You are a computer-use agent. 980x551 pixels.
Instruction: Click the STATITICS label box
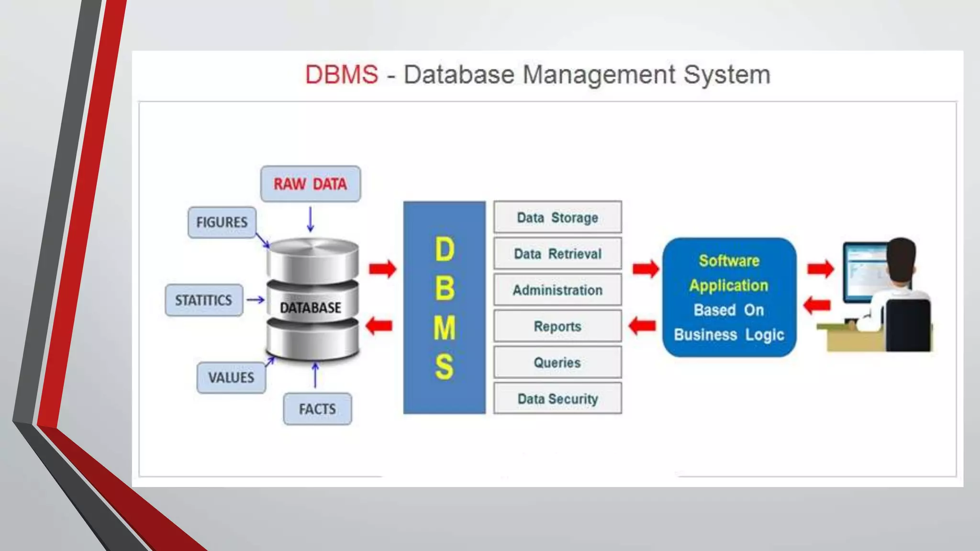(204, 300)
